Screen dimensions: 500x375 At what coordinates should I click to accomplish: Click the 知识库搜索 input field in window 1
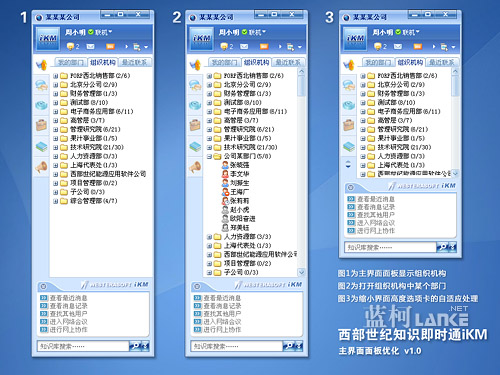click(x=83, y=346)
